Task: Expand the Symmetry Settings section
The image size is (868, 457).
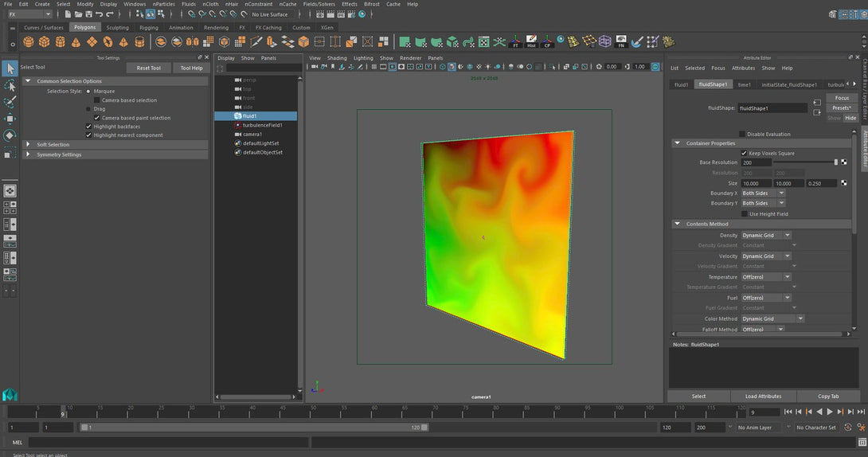Action: 28,154
